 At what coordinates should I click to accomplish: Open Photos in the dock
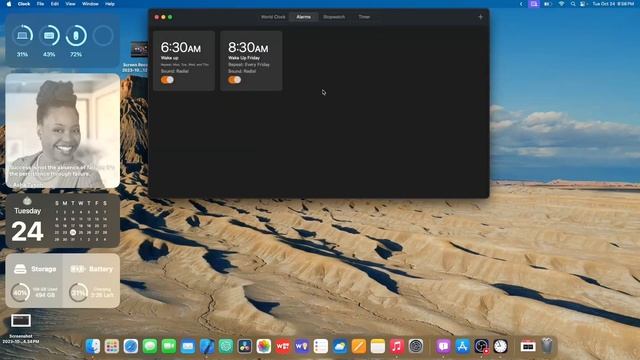click(x=264, y=346)
